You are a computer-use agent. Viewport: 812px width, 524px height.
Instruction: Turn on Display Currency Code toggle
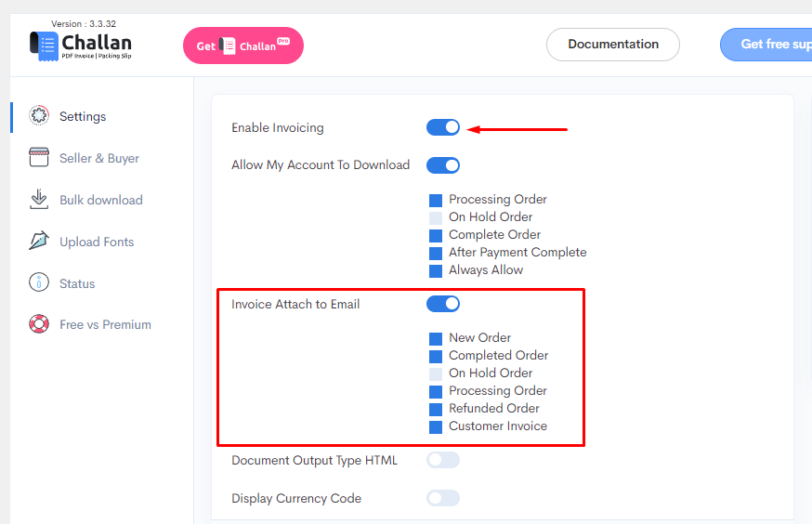[443, 498]
